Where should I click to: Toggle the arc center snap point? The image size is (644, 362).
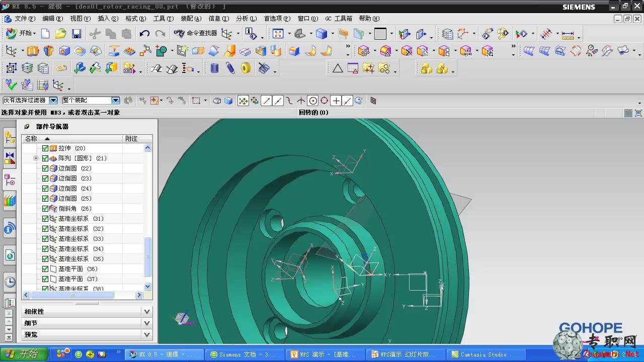coord(313,101)
